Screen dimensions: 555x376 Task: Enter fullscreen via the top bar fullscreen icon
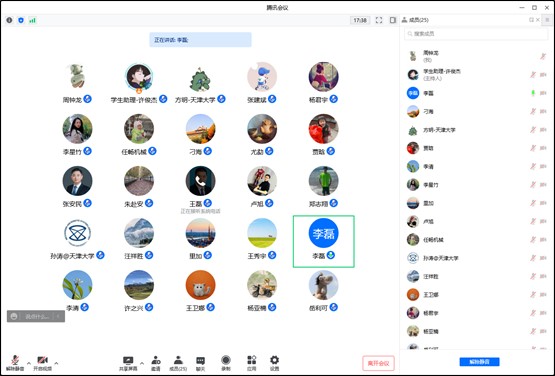pyautogui.click(x=379, y=20)
